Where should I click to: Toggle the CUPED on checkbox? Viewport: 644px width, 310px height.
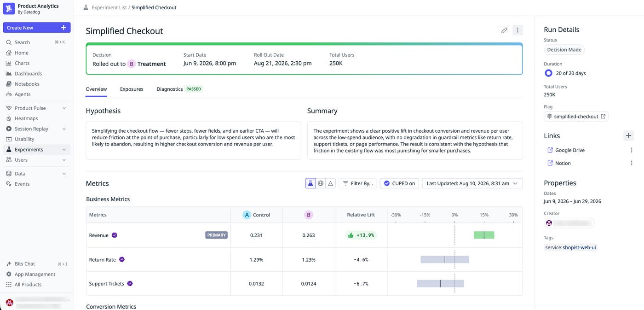point(399,183)
